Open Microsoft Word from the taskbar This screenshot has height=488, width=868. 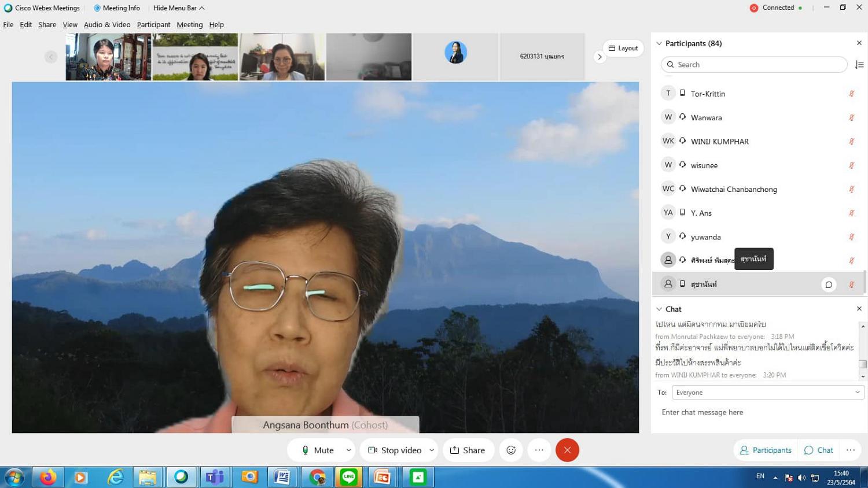[x=282, y=477]
